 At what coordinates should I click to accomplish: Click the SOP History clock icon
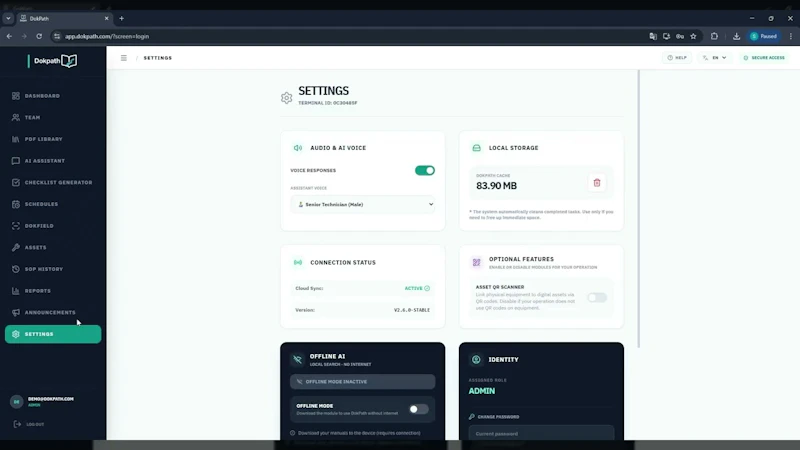pos(16,269)
